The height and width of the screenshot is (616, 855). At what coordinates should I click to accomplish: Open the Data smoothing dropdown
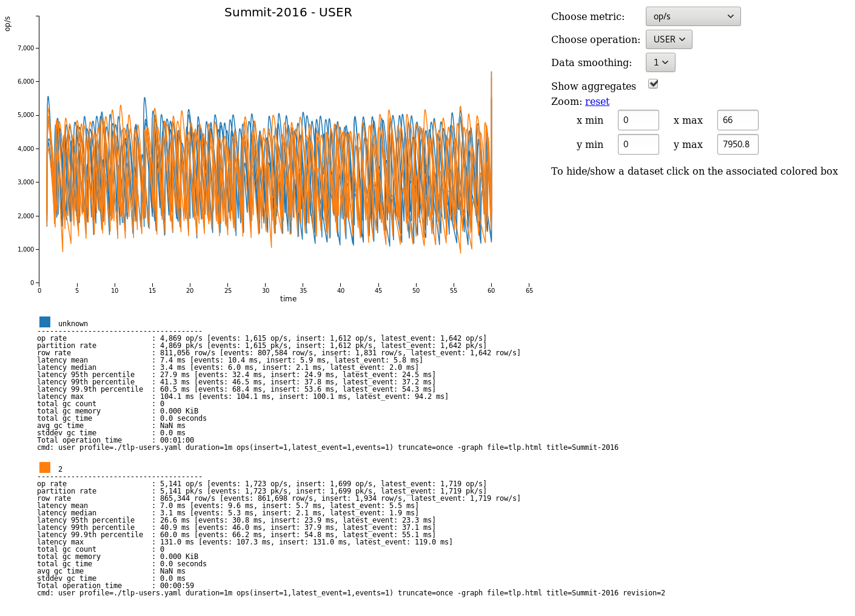(x=660, y=62)
